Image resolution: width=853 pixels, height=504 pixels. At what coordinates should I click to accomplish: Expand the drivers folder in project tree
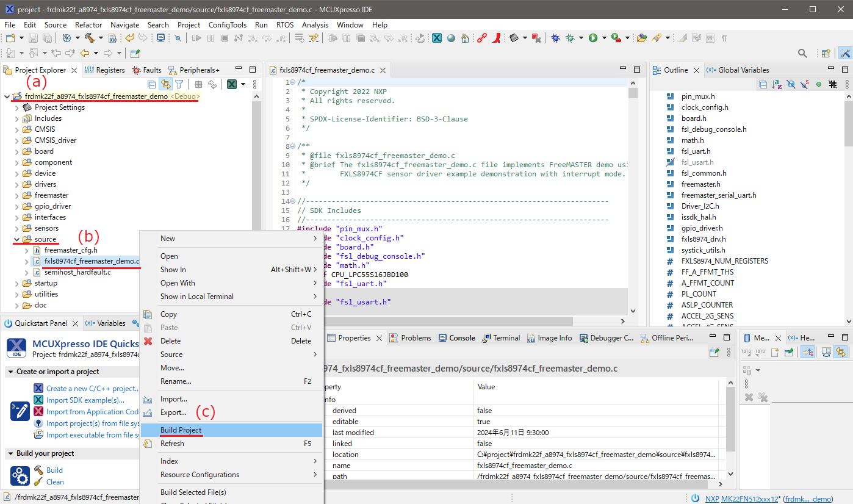pos(16,184)
